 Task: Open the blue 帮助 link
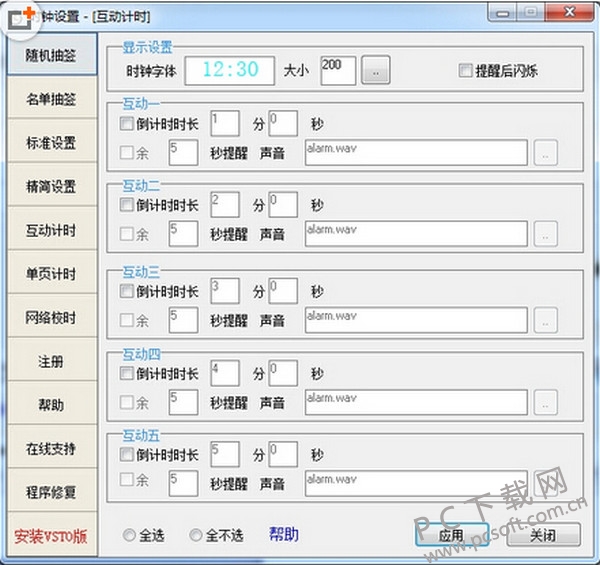[284, 534]
